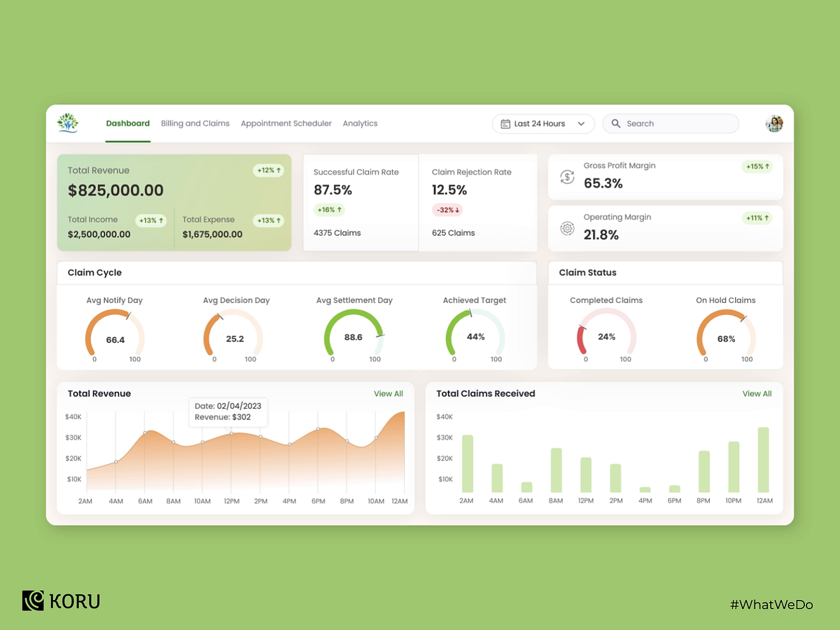This screenshot has height=630, width=840.
Task: Click the -32% badge under Claim Rejection Rate
Action: (x=447, y=209)
